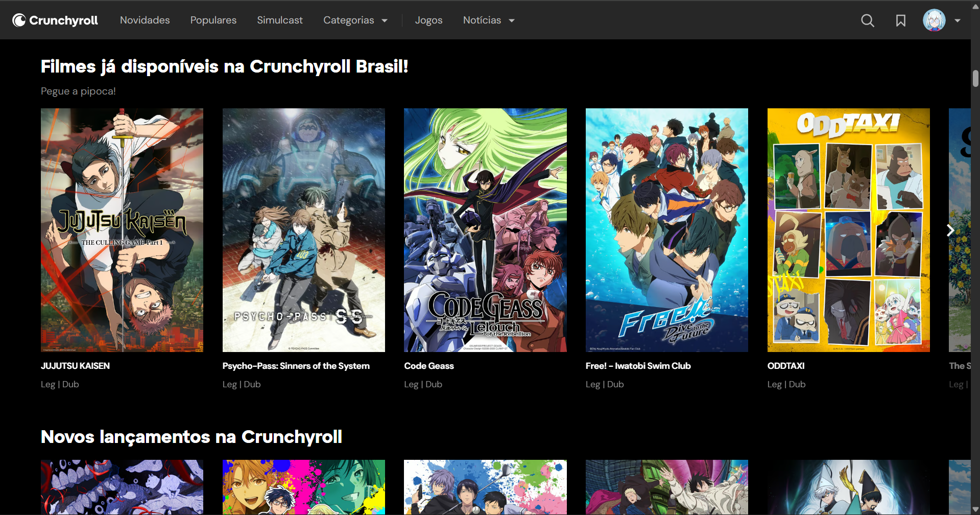Click the user profile avatar
Viewport: 980px width, 515px height.
coord(934,20)
